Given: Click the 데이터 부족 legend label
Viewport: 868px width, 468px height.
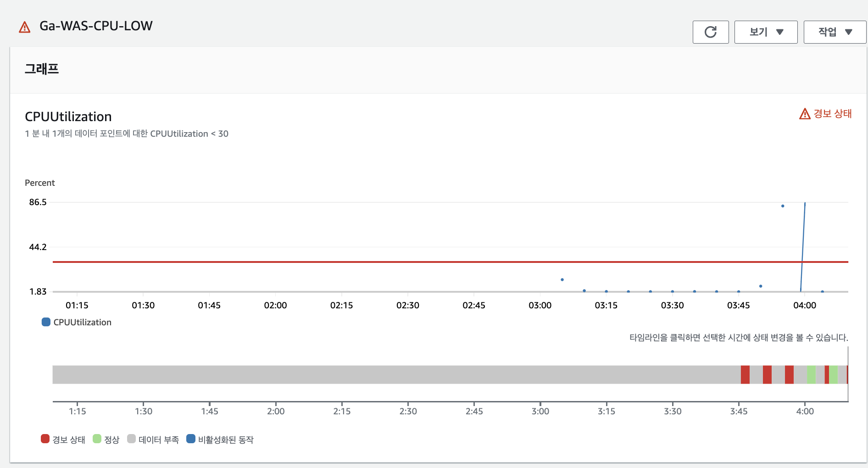Looking at the screenshot, I should tap(159, 440).
